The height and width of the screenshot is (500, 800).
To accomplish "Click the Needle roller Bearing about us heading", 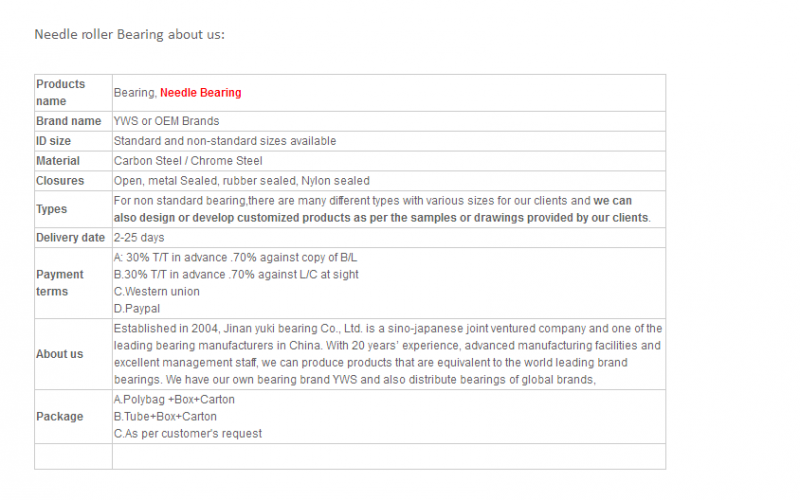I will pyautogui.click(x=129, y=34).
